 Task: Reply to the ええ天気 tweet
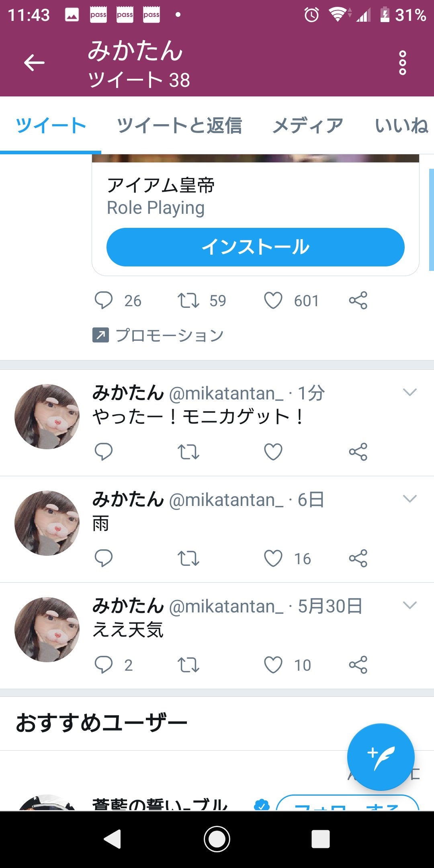[104, 665]
